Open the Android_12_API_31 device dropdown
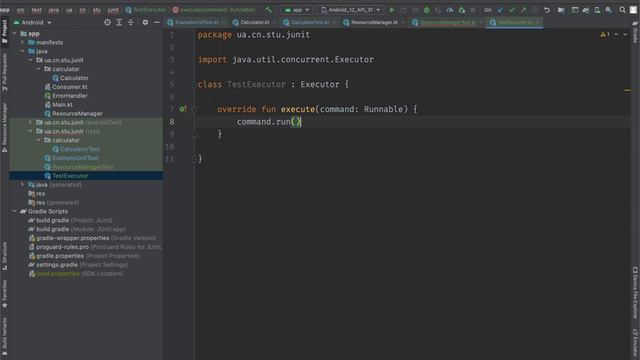The width and height of the screenshot is (640, 360). click(350, 10)
